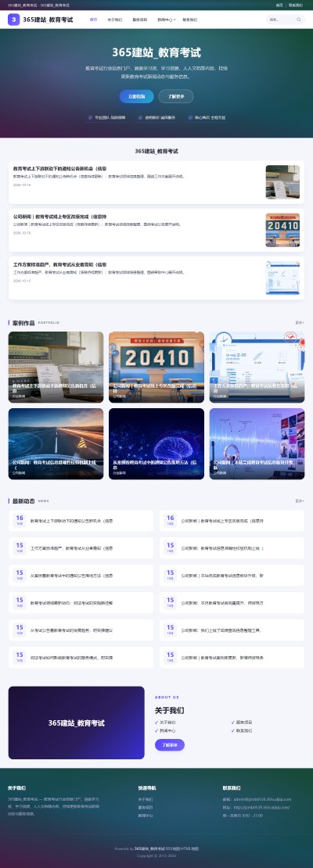The width and height of the screenshot is (313, 868).
Task: Focus the search input field in header
Action: coord(282,20)
